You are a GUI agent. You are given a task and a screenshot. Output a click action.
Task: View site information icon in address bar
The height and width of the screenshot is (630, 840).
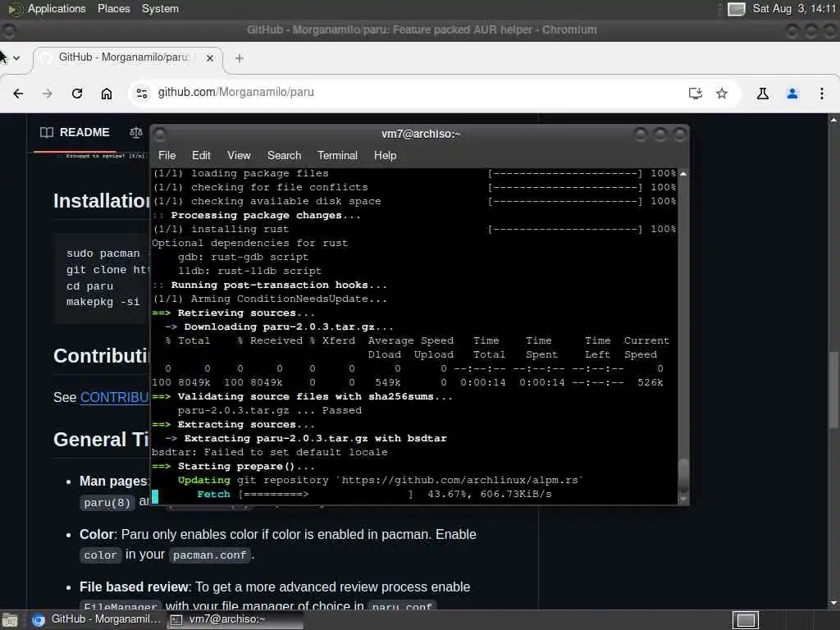coord(142,94)
